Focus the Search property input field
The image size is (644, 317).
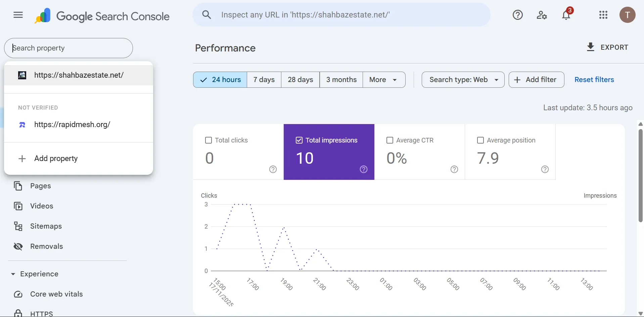tap(68, 48)
